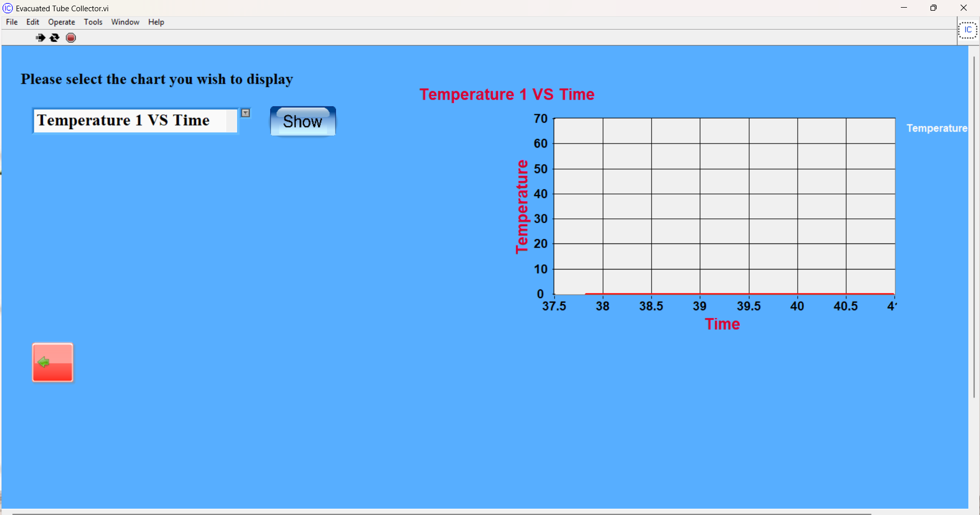Click the 70 maximum on the Temperature axis
This screenshot has height=515, width=980.
click(x=540, y=119)
